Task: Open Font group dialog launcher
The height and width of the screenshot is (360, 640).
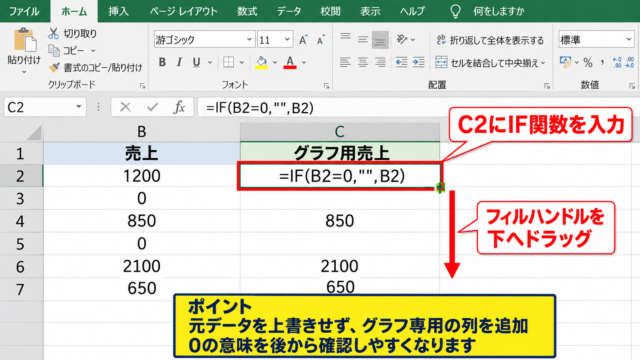Action: click(327, 86)
